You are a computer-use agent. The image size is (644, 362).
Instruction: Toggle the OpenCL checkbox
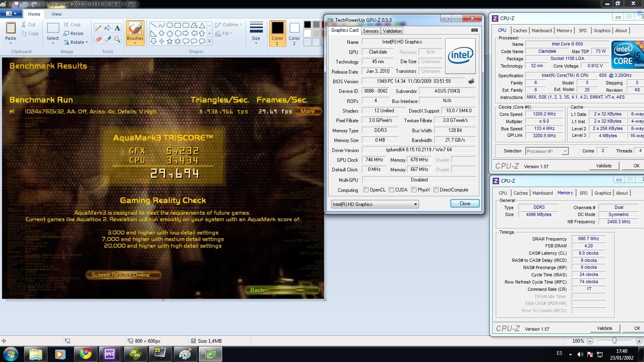click(366, 190)
